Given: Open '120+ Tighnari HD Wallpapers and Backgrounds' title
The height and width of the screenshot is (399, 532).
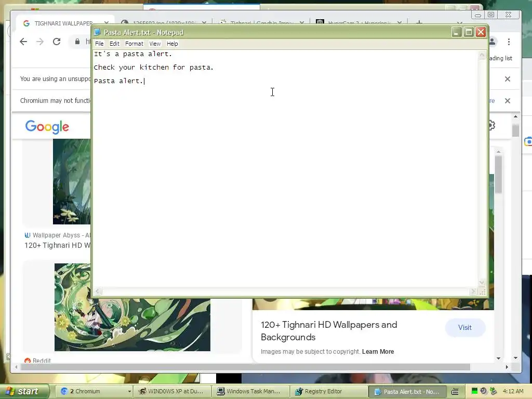Looking at the screenshot, I should click(329, 331).
